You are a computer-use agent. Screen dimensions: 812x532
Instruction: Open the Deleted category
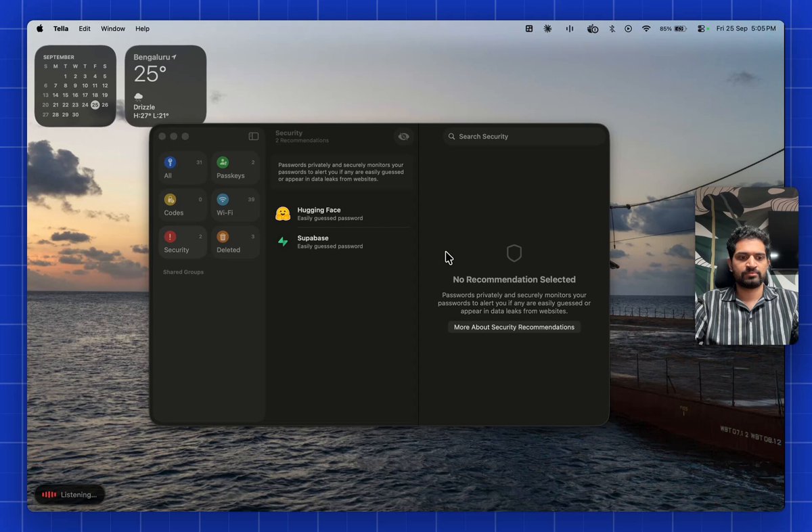click(x=235, y=242)
